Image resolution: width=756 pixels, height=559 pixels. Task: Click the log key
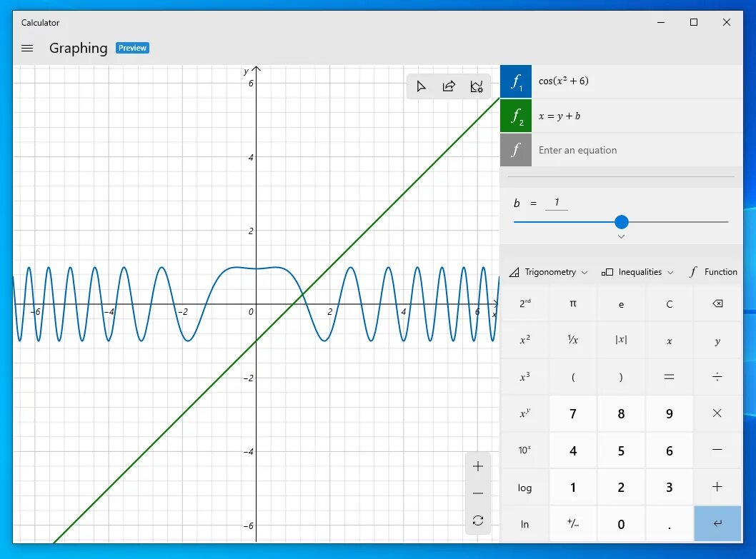pos(525,487)
